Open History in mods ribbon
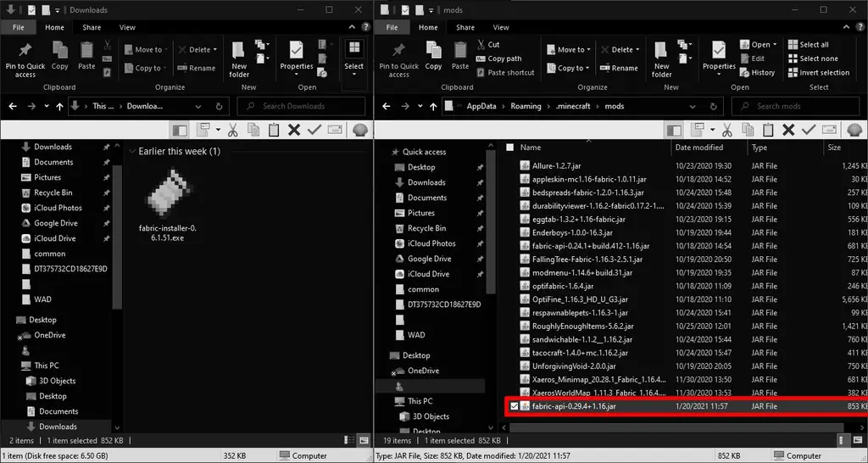 pos(757,73)
